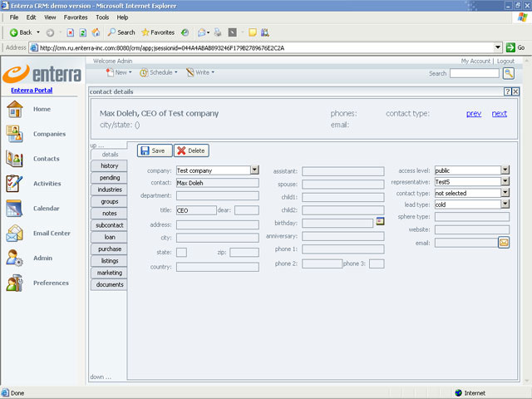
Task: Open the Help menu
Action: tap(122, 17)
